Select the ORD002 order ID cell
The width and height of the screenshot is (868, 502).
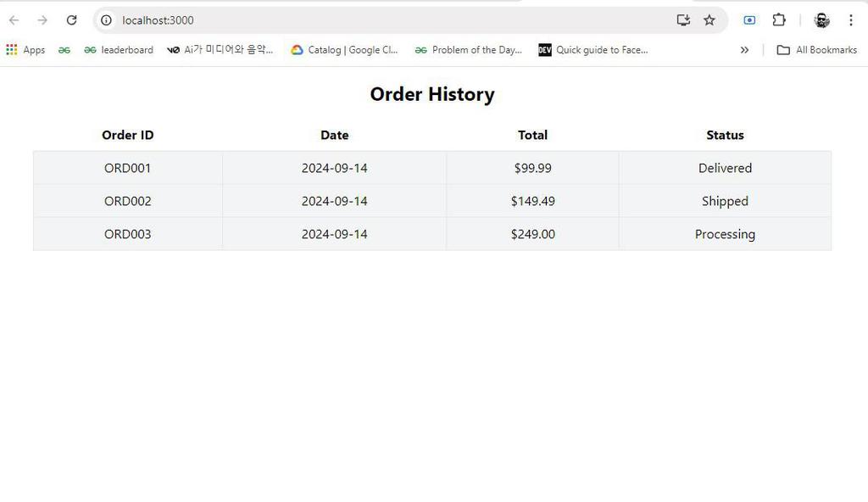[x=128, y=201]
